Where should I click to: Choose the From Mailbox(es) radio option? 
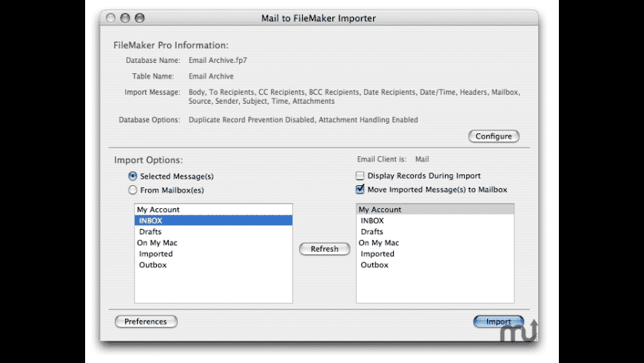133,190
